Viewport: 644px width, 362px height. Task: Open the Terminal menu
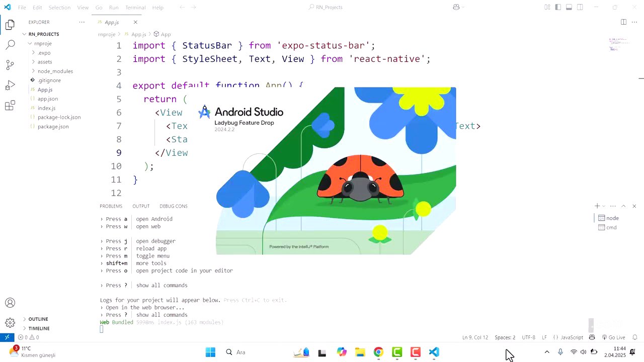135,8
